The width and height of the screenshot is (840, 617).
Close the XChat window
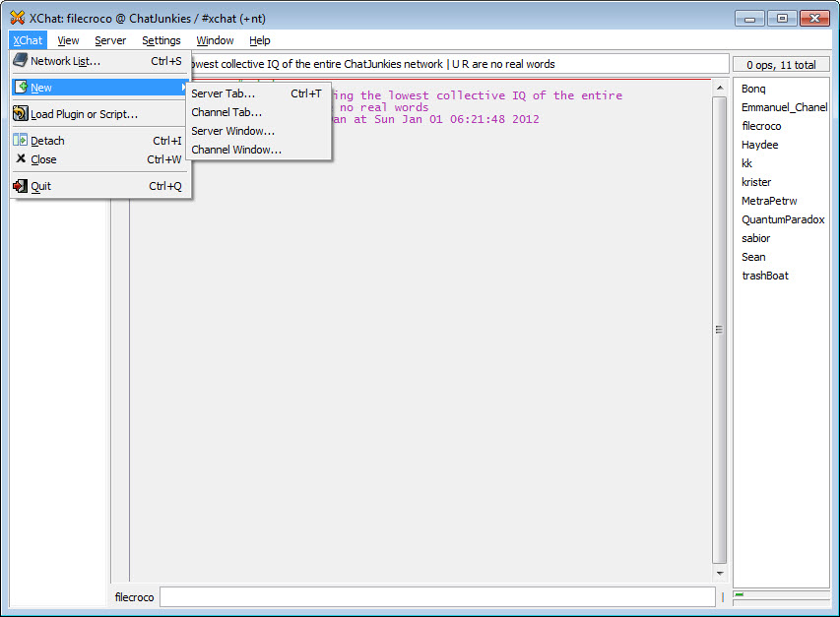[814, 18]
